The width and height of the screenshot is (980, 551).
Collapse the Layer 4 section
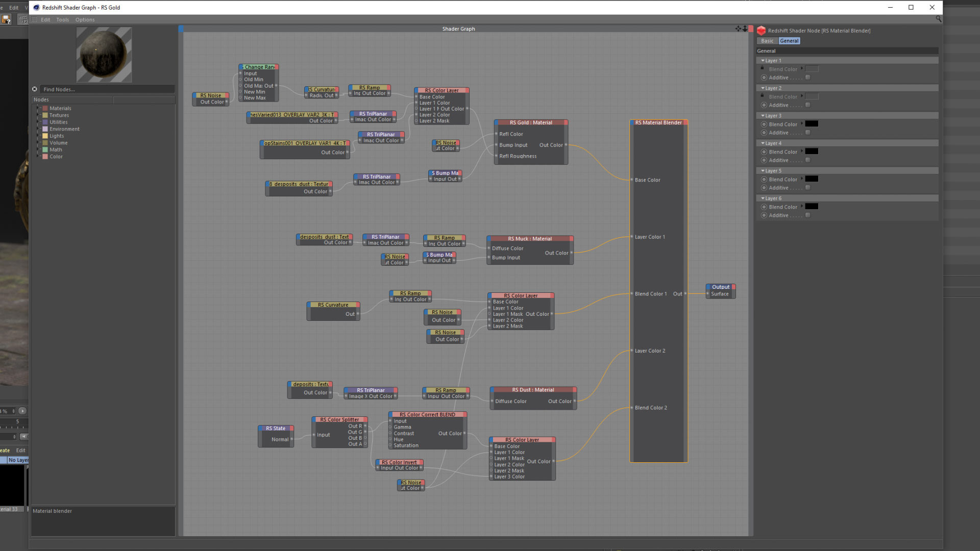click(x=763, y=143)
